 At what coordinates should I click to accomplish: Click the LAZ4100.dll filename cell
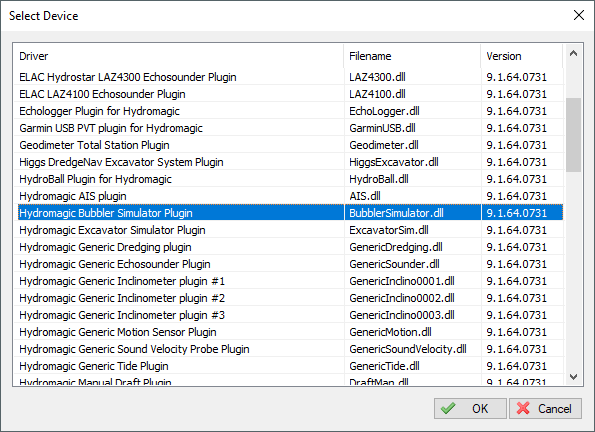(x=412, y=94)
